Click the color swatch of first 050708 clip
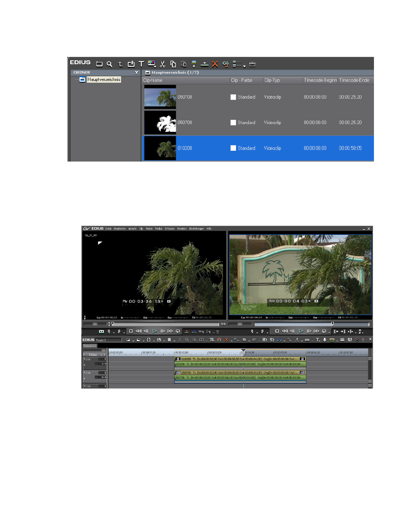This screenshot has height=532, width=411. 233,97
